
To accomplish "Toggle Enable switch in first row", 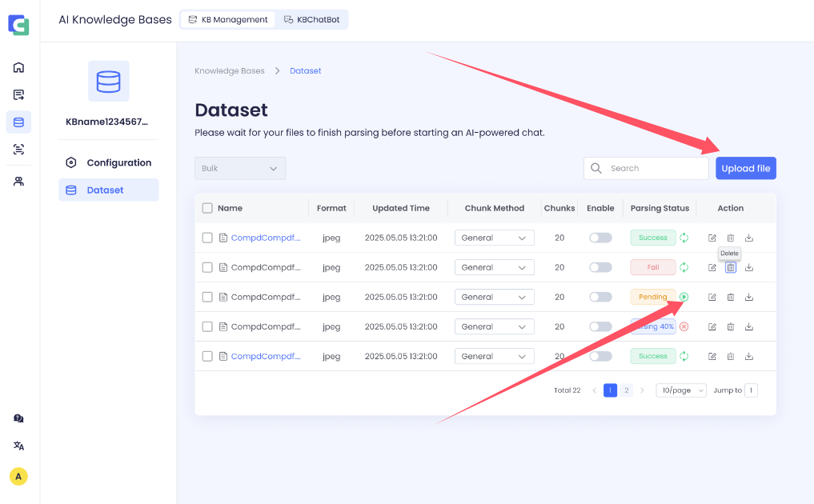I will (x=600, y=238).
